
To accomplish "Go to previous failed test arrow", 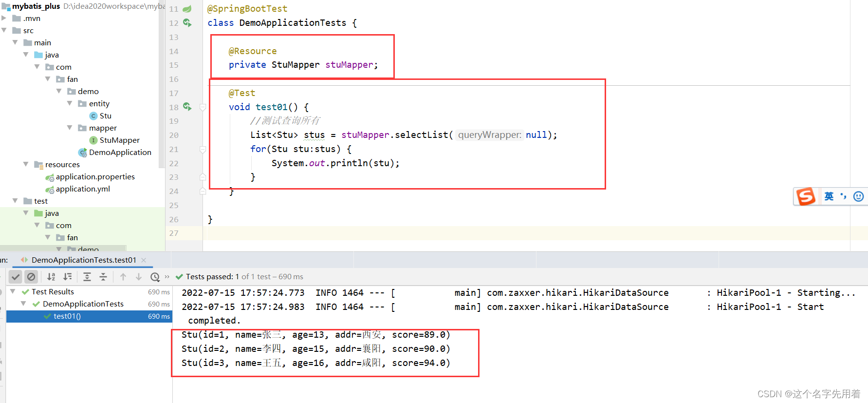I will pos(123,277).
